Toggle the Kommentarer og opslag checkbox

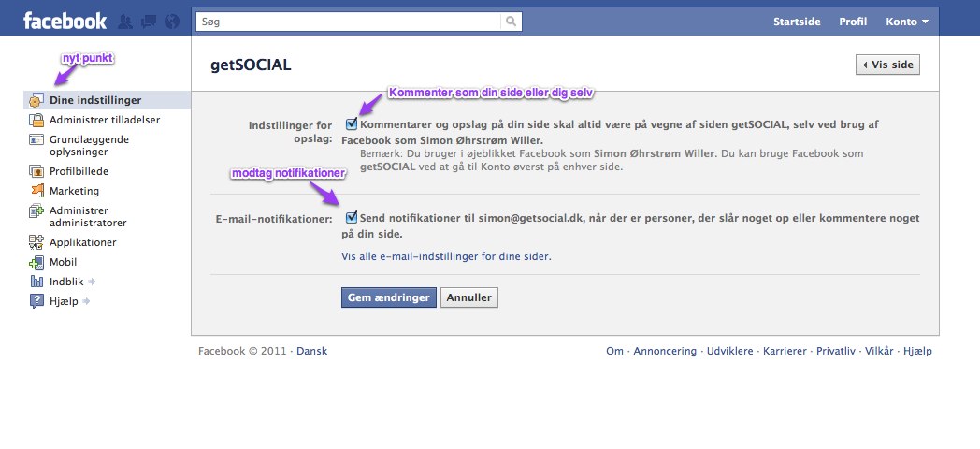tap(352, 123)
